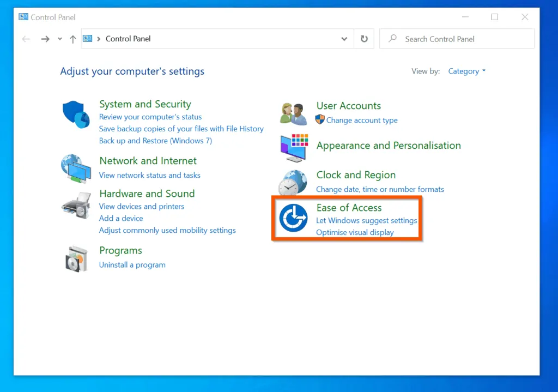Viewport: 558px width, 392px height.
Task: Click the Forward navigation arrow
Action: pyautogui.click(x=45, y=39)
